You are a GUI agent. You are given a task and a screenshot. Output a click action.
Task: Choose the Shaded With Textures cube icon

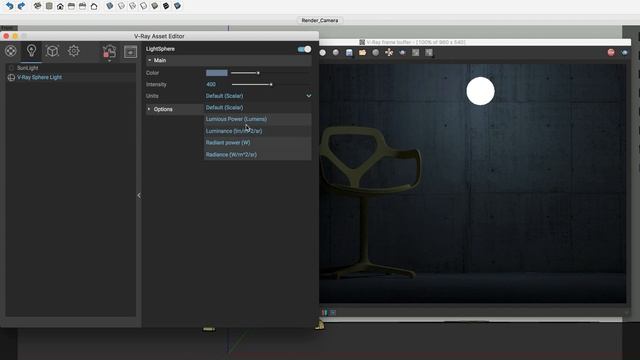pyautogui.click(x=155, y=6)
